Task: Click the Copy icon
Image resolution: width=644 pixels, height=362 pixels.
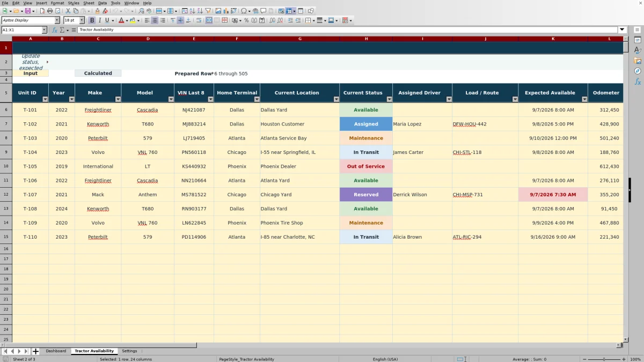Action: [x=76, y=11]
